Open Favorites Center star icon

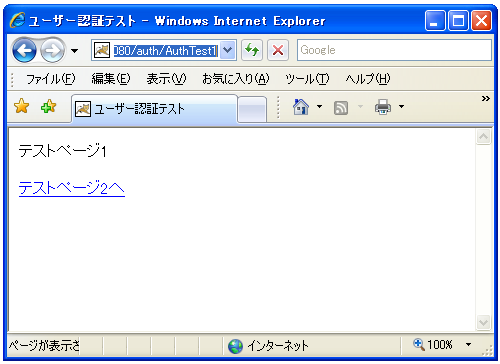click(22, 106)
